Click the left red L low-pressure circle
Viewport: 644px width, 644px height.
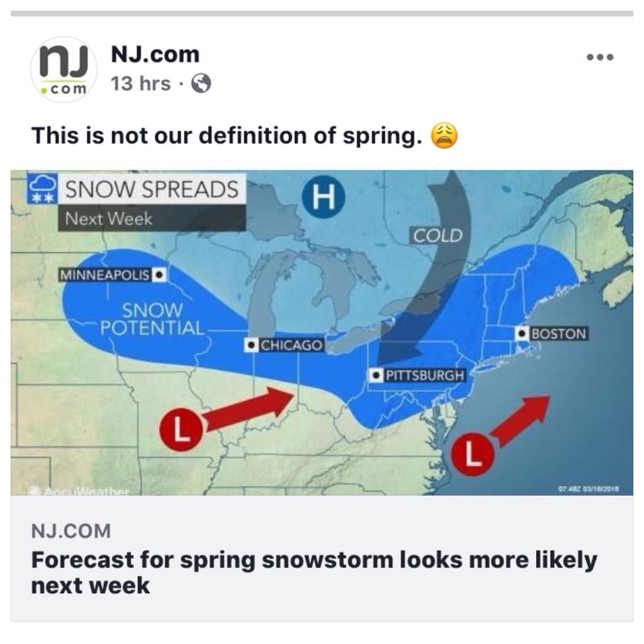[180, 429]
